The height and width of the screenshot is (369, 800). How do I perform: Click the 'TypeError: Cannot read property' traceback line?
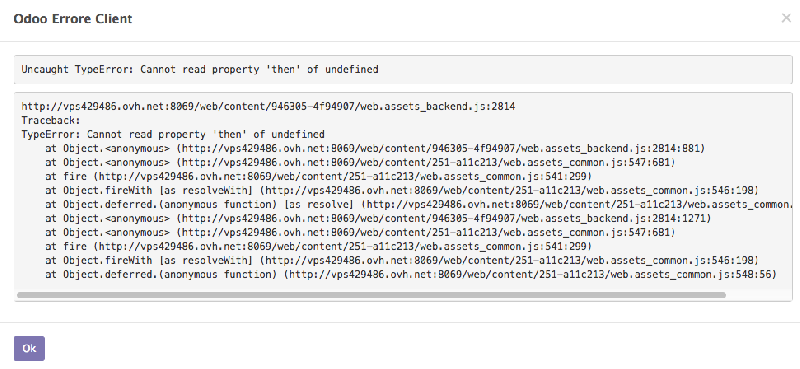[173, 135]
